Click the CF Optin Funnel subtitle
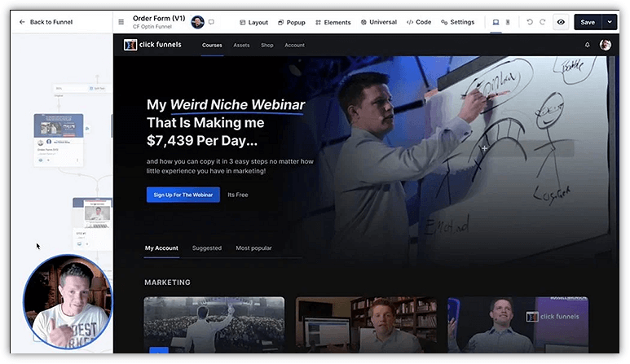Image resolution: width=630 pixels, height=364 pixels. 152,27
